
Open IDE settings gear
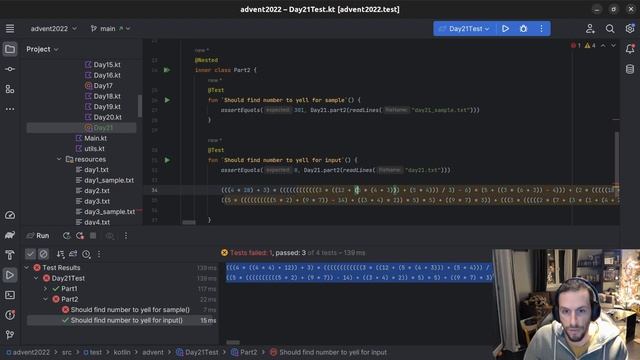pos(630,29)
